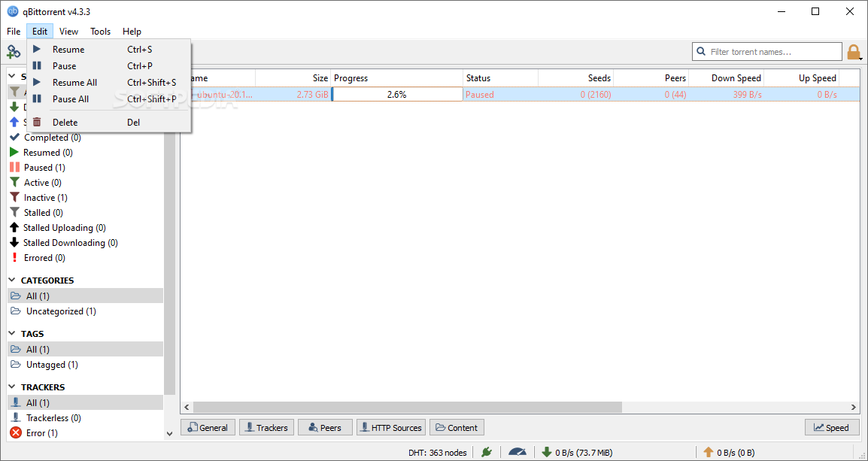The width and height of the screenshot is (868, 461).
Task: Switch to the General tab
Action: click(208, 427)
